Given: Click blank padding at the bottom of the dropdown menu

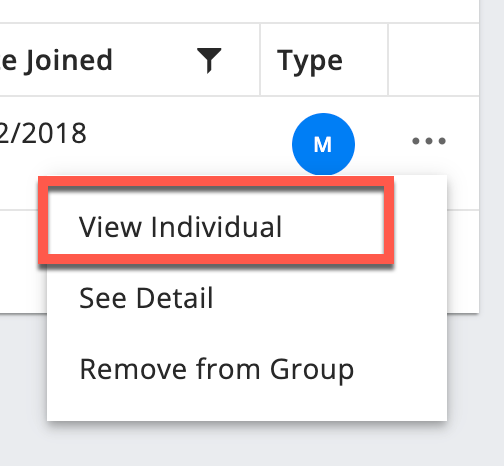Looking at the screenshot, I should 247,405.
